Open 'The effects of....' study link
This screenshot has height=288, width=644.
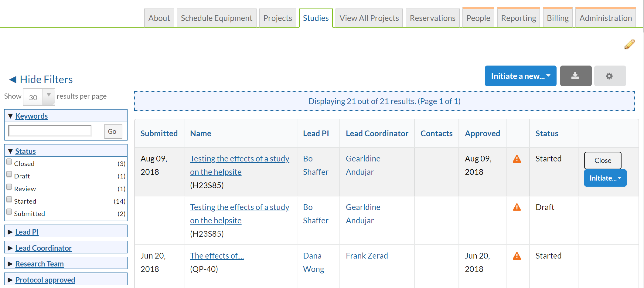click(217, 256)
